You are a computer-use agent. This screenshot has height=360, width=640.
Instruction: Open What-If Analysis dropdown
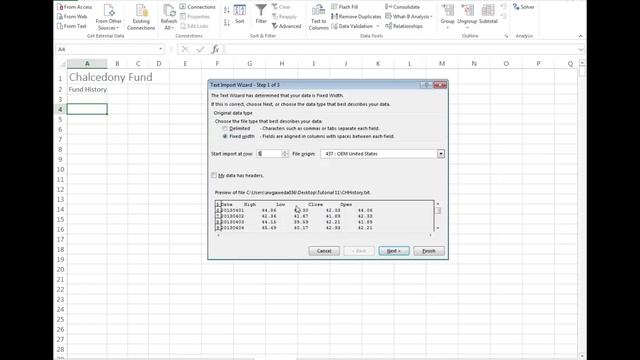pyautogui.click(x=409, y=17)
